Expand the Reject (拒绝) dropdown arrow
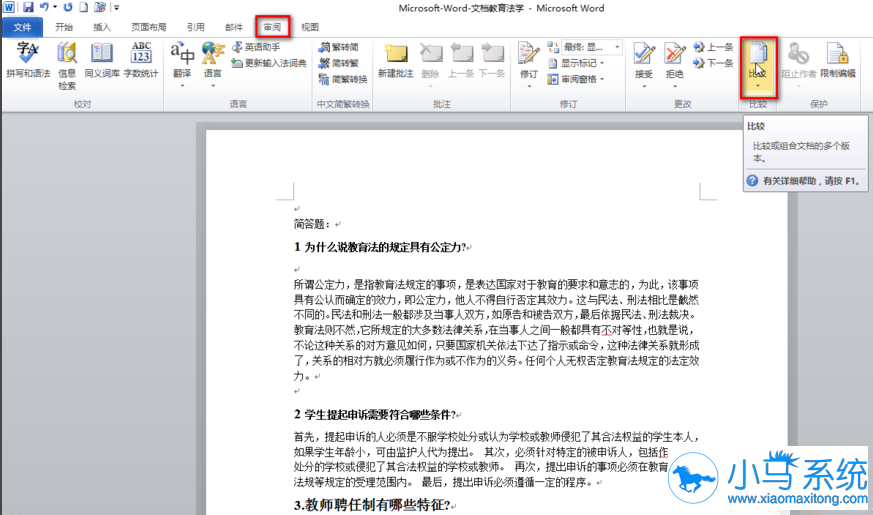This screenshot has height=515, width=873. coord(675,86)
